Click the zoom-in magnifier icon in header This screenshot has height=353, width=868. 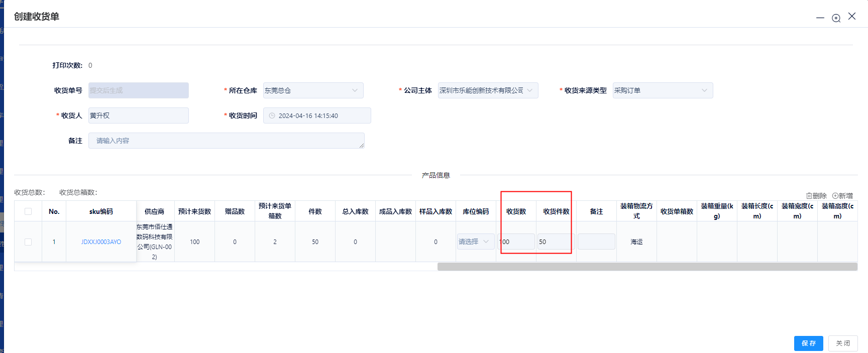point(836,18)
